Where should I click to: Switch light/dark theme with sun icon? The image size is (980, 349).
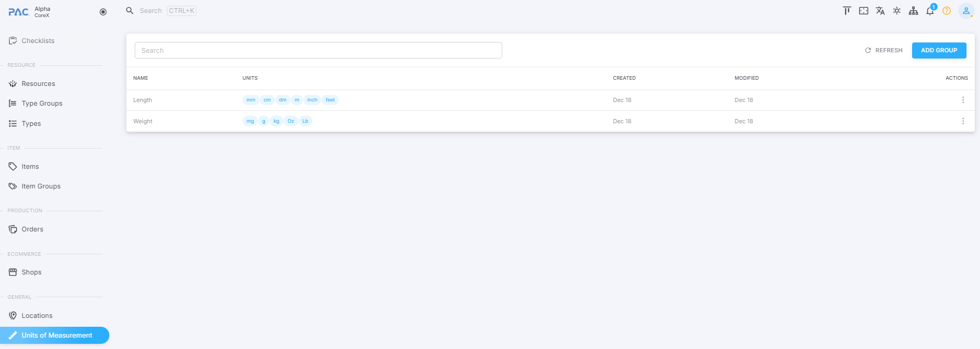click(897, 11)
